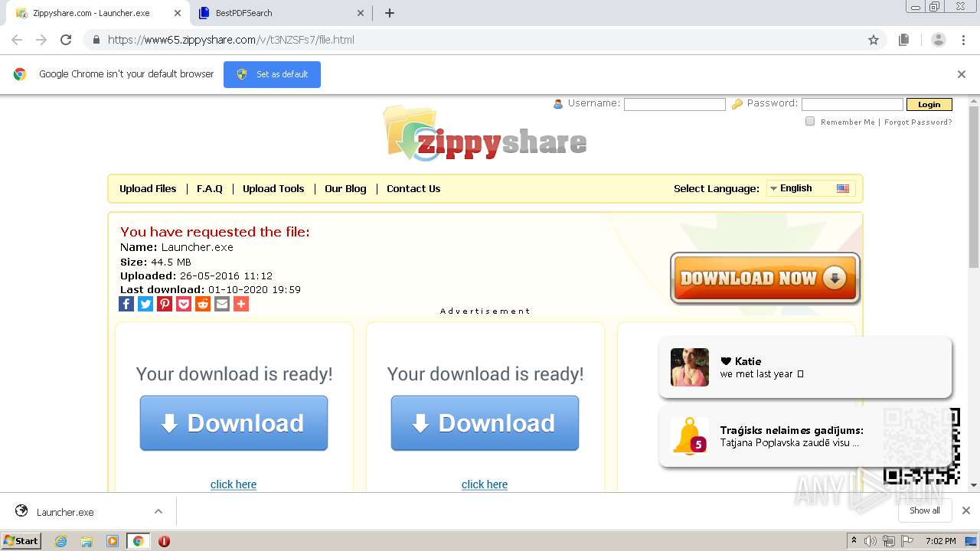
Task: Click the address bar URL
Action: coord(230,40)
